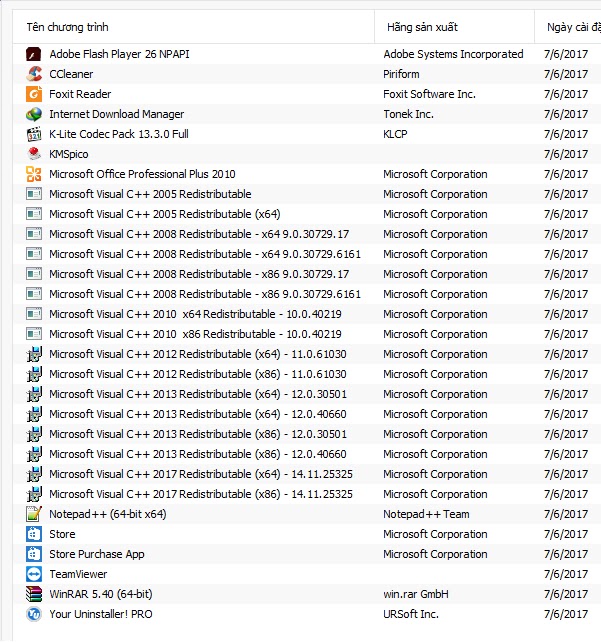Select Visual C++ 2013 (x64) 12.0.40660 name
The image size is (601, 642).
point(198,414)
